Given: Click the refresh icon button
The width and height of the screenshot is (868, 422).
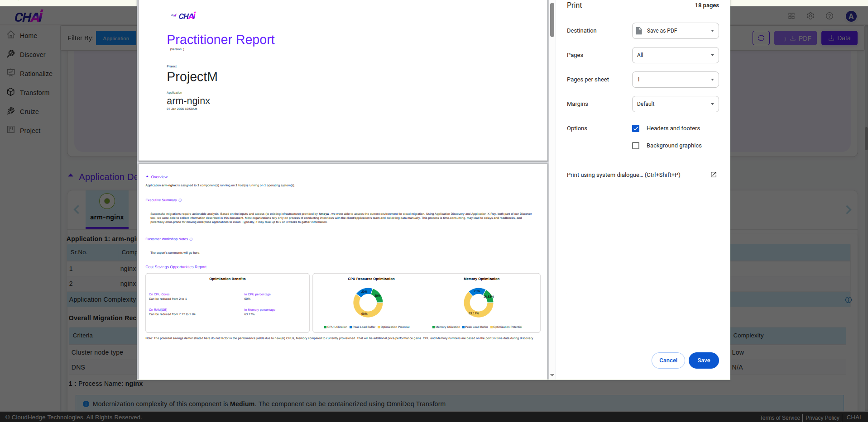Looking at the screenshot, I should 761,38.
